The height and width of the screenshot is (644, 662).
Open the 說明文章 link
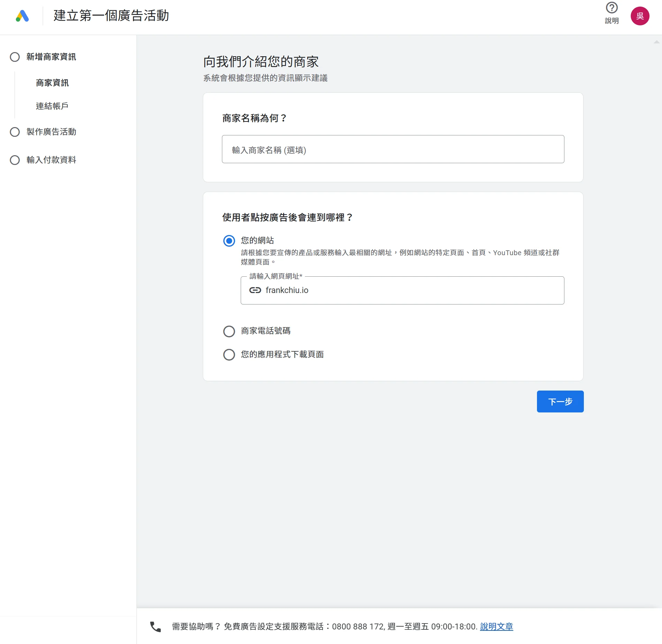[x=496, y=627]
